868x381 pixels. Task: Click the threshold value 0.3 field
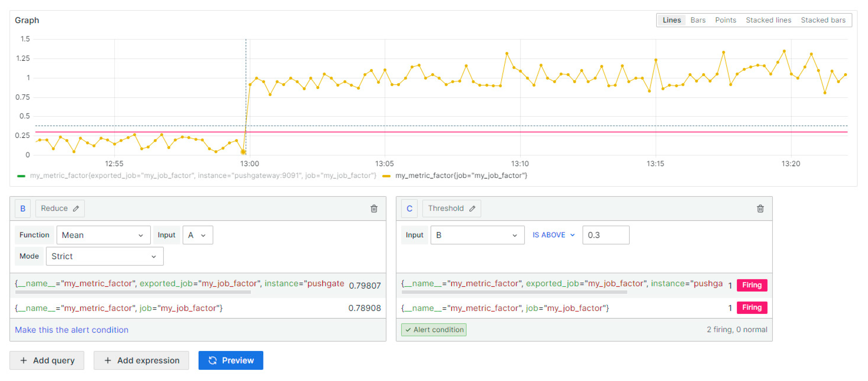tap(605, 235)
